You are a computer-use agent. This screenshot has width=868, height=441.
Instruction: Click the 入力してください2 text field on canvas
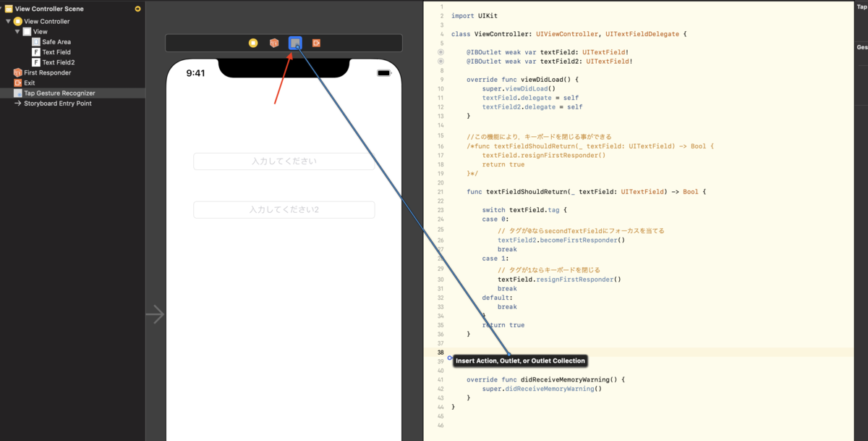(284, 209)
